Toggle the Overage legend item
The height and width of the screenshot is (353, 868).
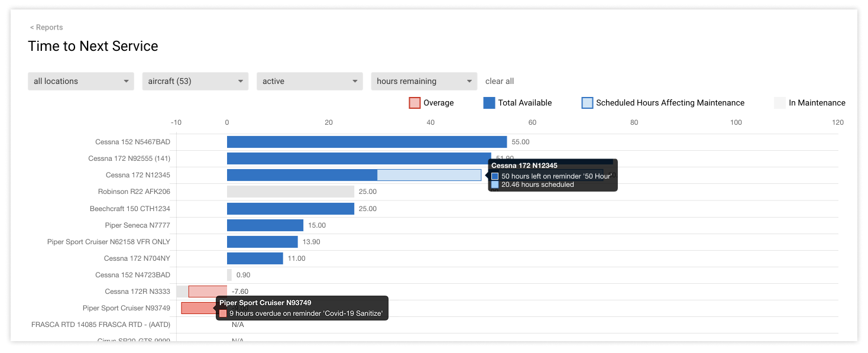(438, 102)
